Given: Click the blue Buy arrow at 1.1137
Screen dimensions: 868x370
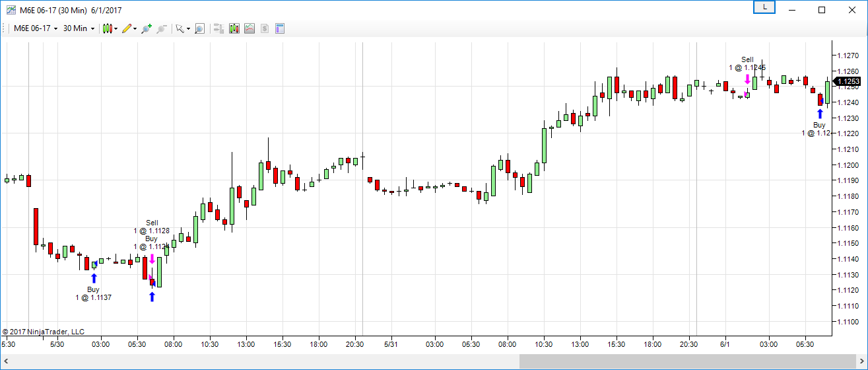Looking at the screenshot, I should [x=94, y=278].
